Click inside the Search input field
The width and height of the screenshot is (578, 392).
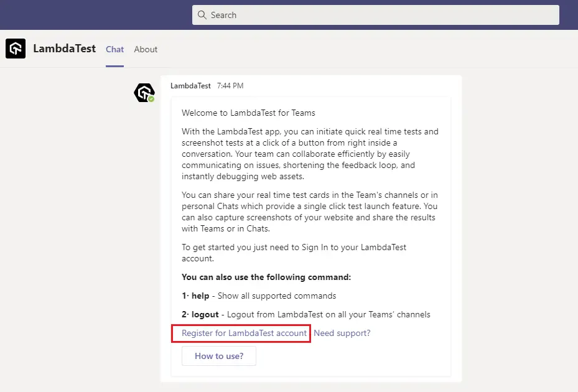tap(373, 14)
